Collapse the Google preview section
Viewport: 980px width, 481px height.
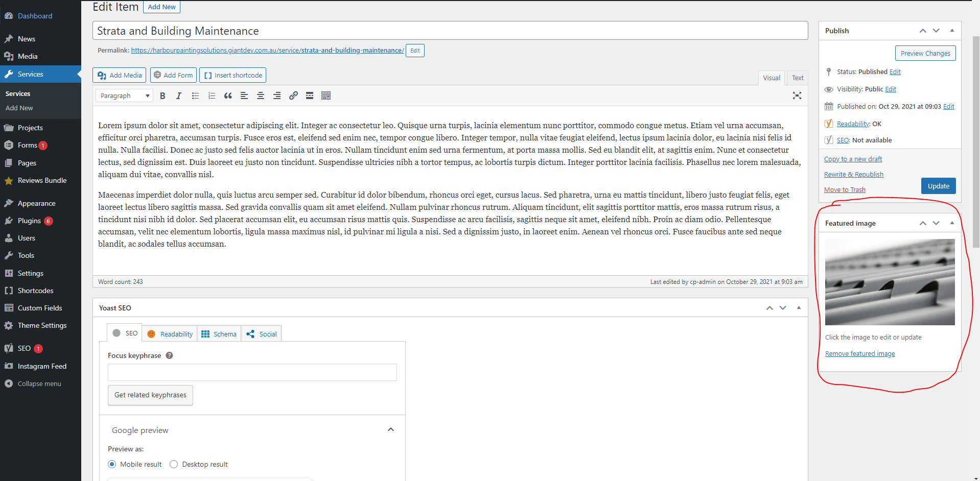(x=391, y=430)
